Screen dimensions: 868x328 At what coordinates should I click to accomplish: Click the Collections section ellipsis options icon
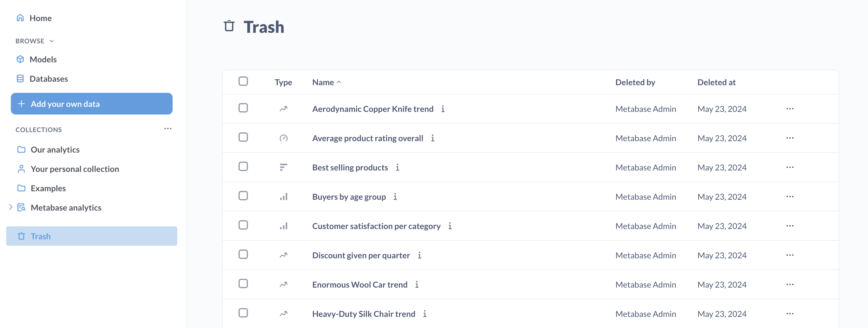[x=168, y=129]
